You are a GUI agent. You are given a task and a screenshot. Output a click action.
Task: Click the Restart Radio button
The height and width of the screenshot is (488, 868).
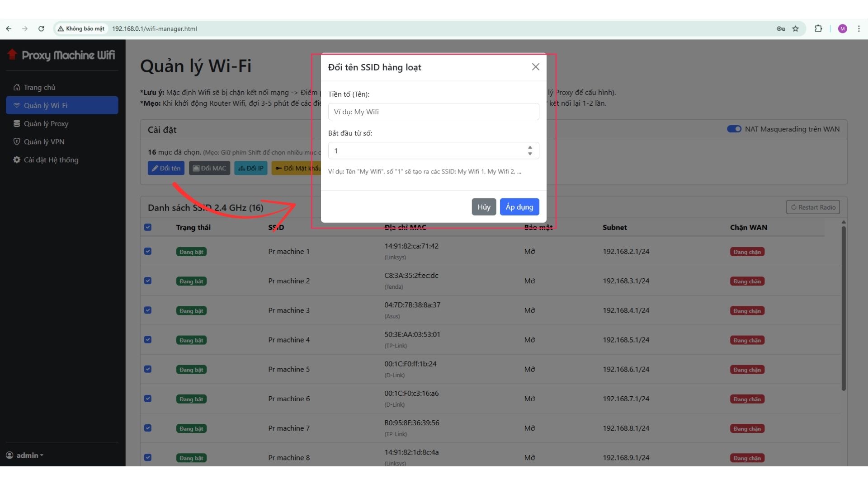(x=813, y=207)
